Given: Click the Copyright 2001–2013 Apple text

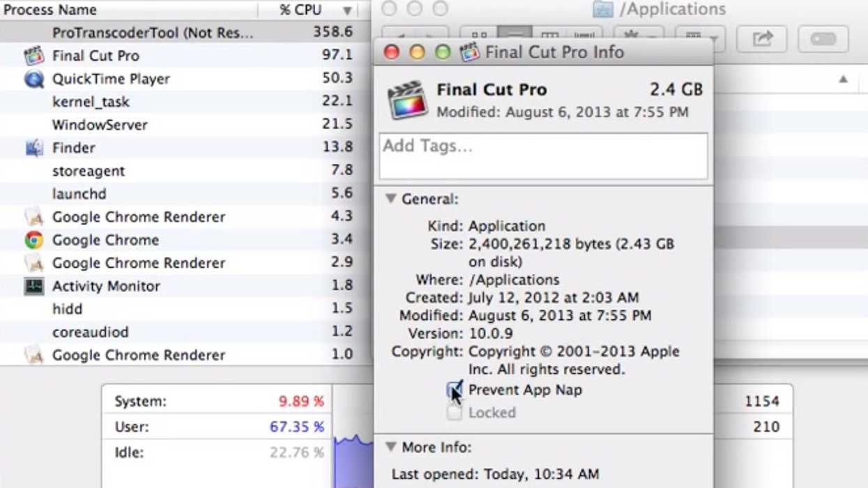Looking at the screenshot, I should pyautogui.click(x=574, y=360).
